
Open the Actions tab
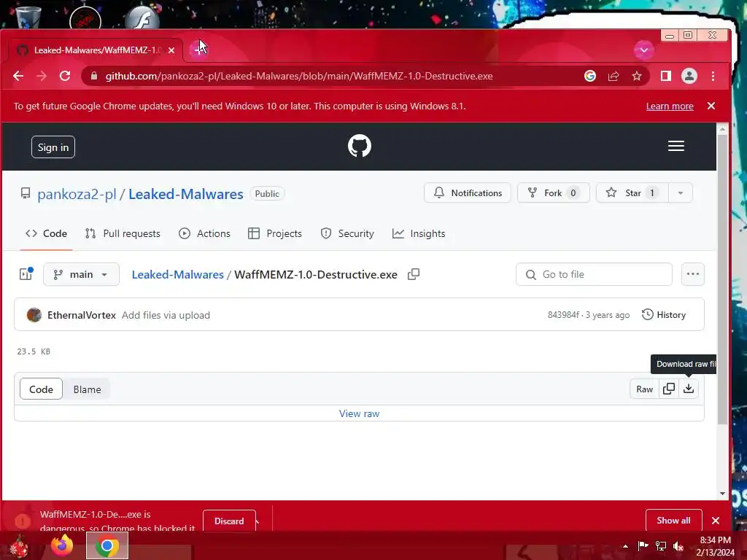204,233
